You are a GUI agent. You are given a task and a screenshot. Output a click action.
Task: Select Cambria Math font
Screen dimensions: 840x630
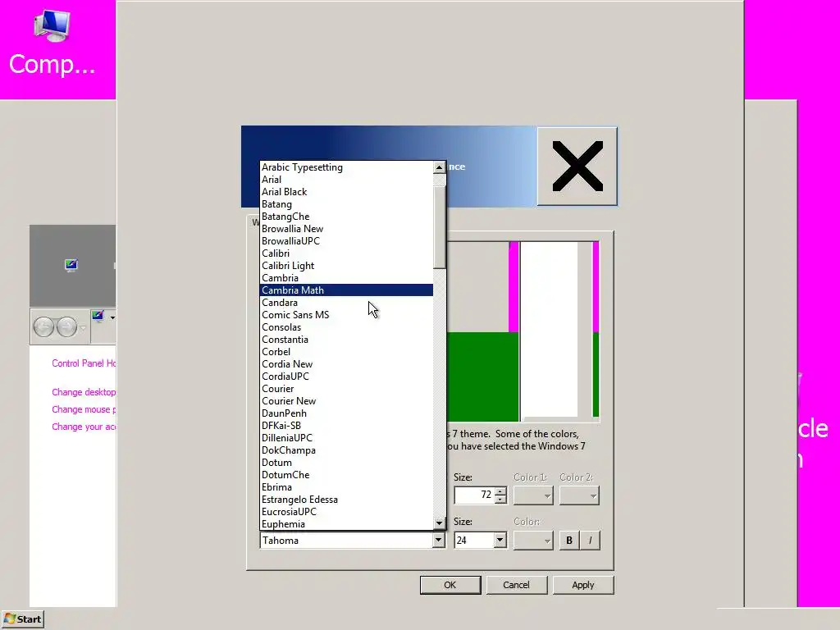coord(347,290)
